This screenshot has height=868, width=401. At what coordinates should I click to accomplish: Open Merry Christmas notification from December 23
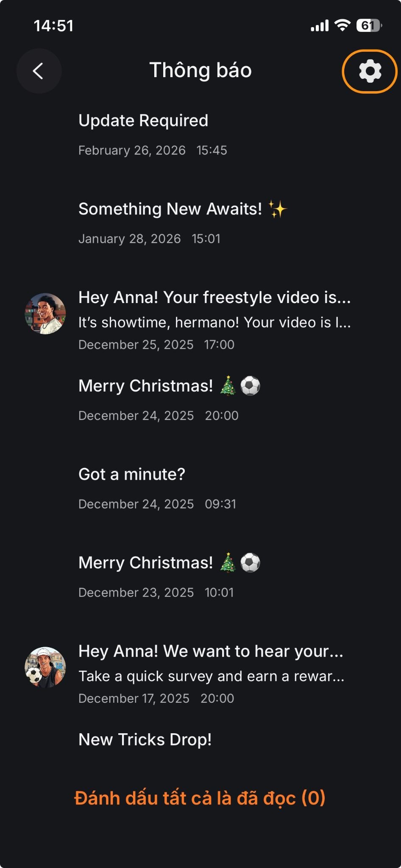(x=146, y=563)
